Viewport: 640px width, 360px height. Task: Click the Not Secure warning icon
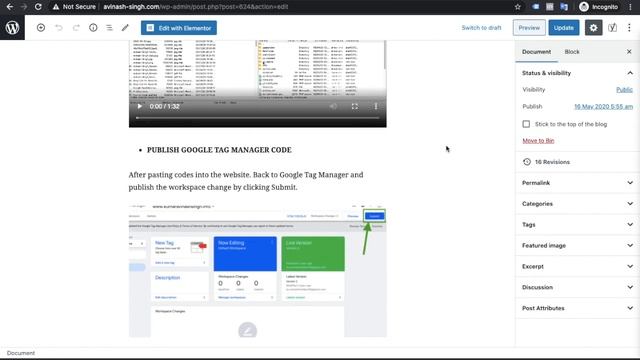(56, 7)
